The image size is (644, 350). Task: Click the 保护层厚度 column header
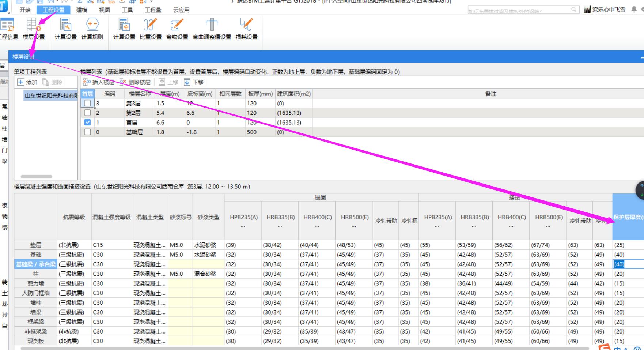628,217
